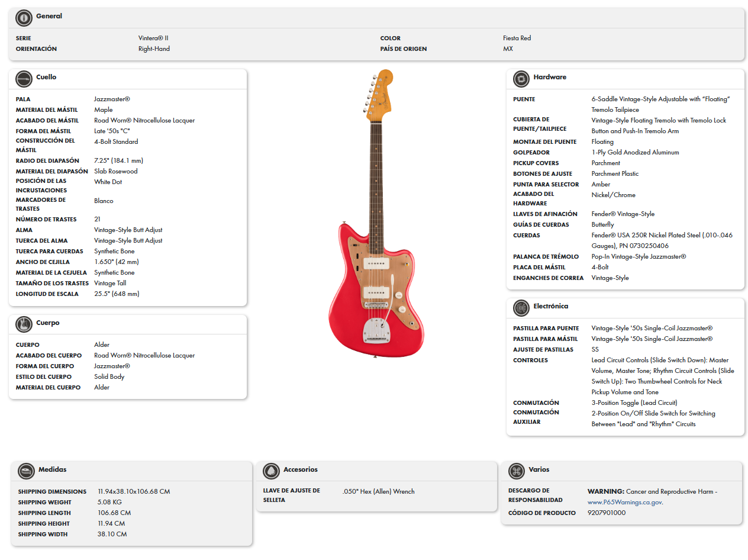The height and width of the screenshot is (560, 748).
Task: Select the Solid Body style value
Action: 109,376
